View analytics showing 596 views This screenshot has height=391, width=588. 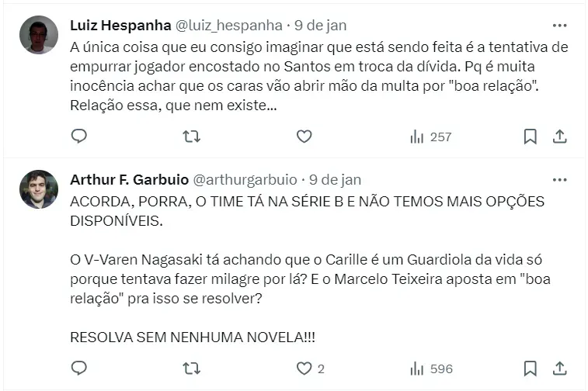(x=430, y=368)
